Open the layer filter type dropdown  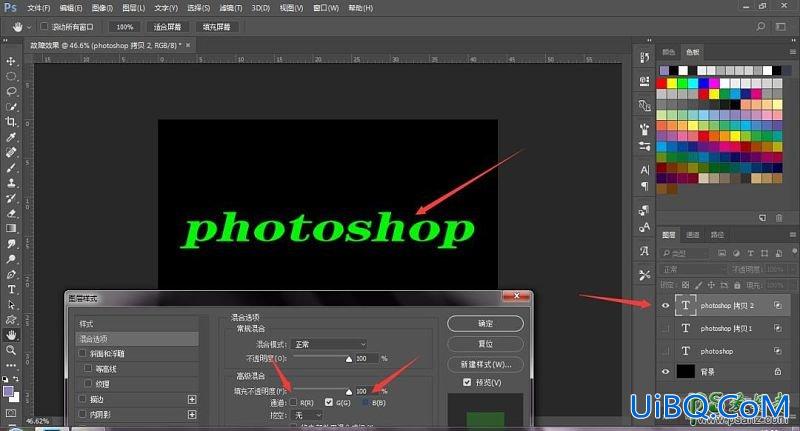[685, 253]
